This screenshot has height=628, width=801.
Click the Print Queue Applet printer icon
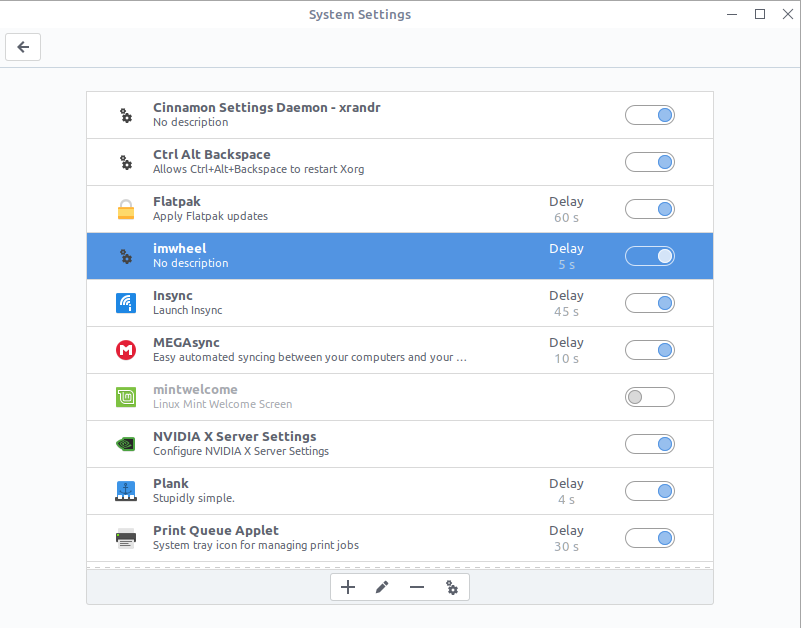click(126, 538)
